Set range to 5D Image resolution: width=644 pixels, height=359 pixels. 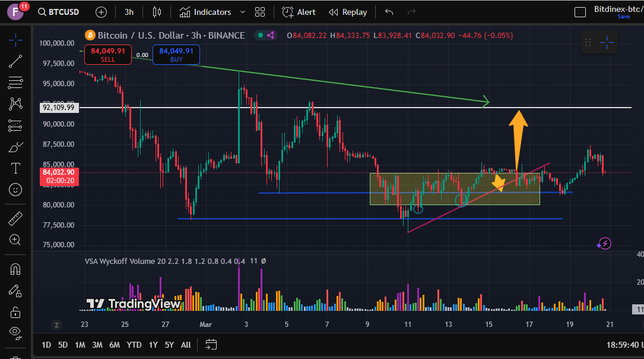tap(62, 345)
